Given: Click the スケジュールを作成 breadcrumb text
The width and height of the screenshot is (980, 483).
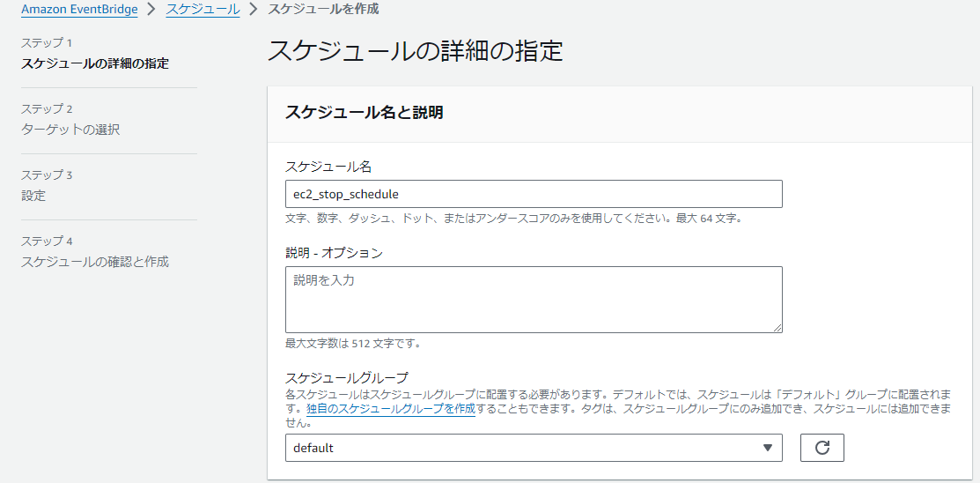Looking at the screenshot, I should [x=323, y=10].
